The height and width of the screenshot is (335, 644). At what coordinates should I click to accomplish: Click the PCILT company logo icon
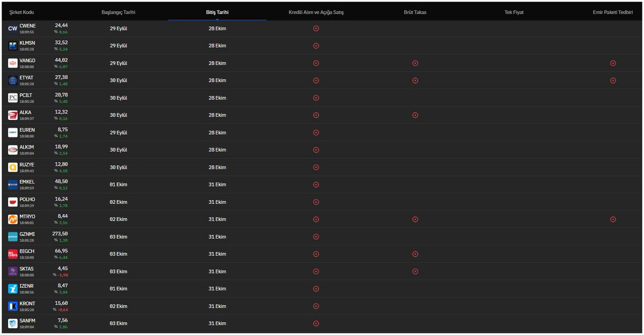13,98
